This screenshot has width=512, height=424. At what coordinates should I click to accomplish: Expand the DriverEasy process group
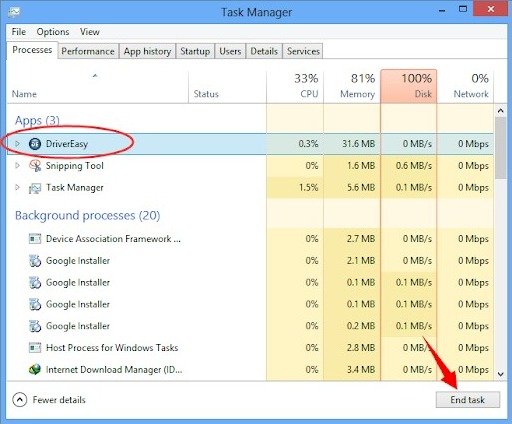tap(17, 144)
